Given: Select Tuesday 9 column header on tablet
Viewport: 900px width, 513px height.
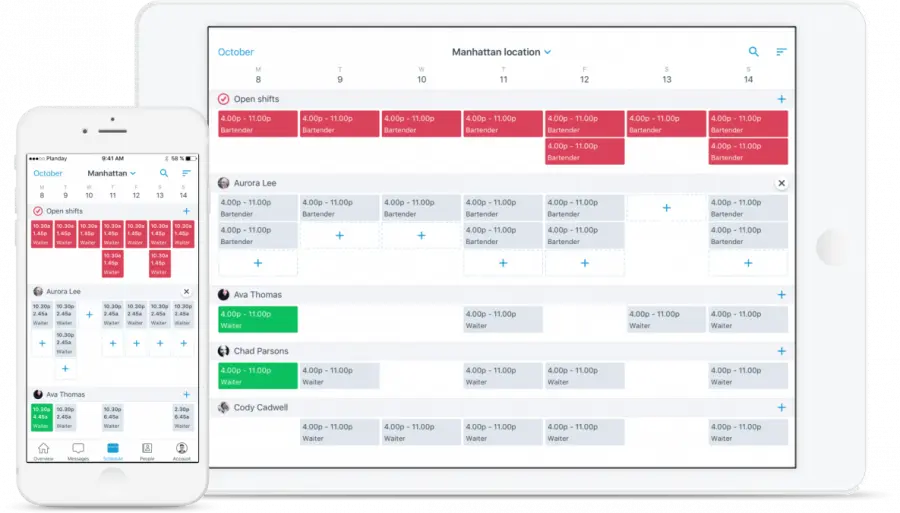Looking at the screenshot, I should 340,75.
